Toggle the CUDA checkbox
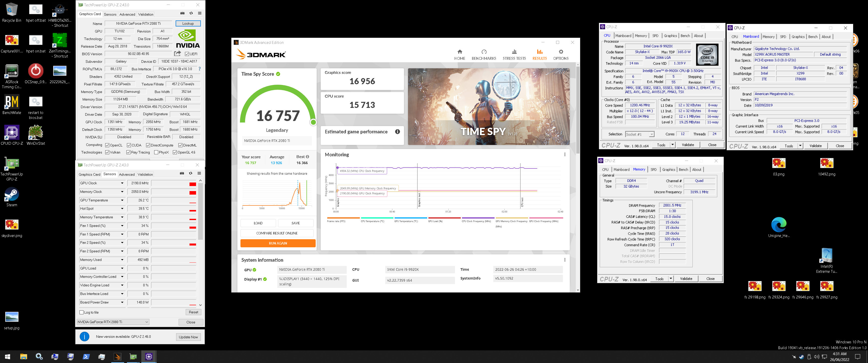 click(x=129, y=145)
